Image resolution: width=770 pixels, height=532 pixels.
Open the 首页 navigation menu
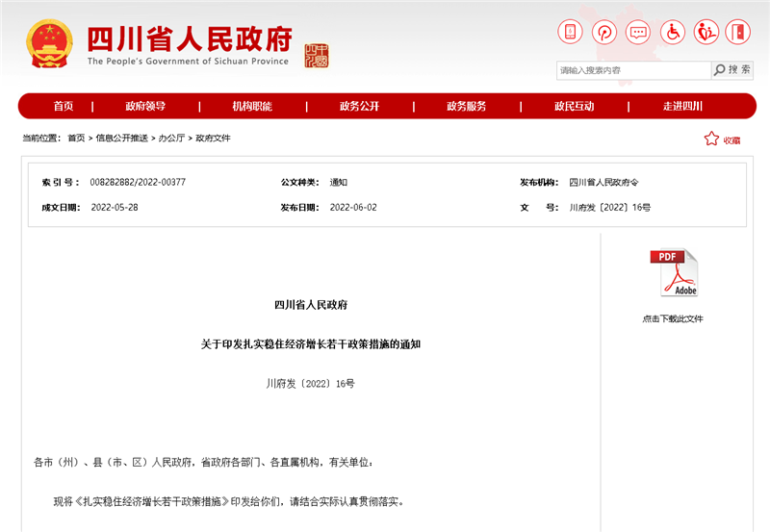pyautogui.click(x=64, y=106)
